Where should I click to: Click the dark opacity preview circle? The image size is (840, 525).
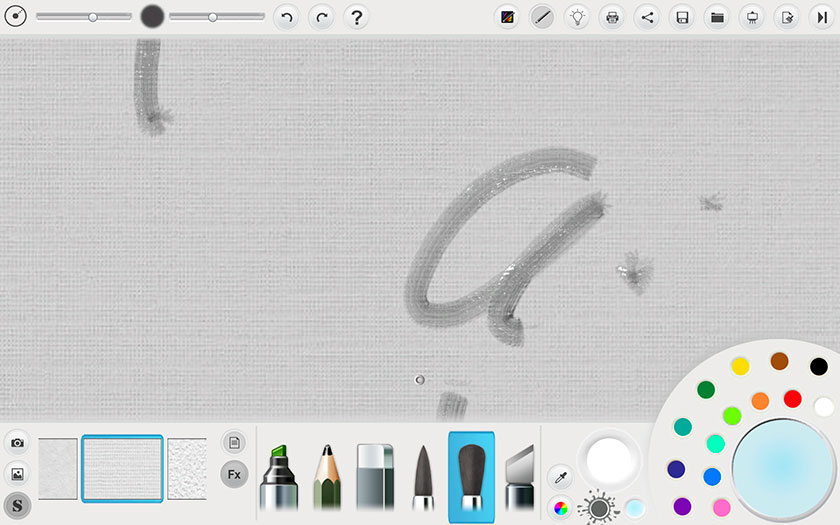(152, 17)
